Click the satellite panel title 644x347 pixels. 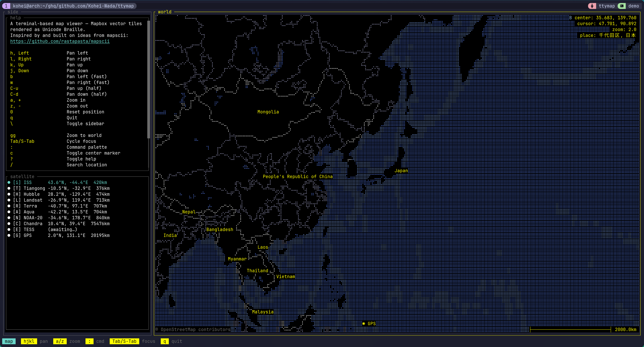(22, 177)
